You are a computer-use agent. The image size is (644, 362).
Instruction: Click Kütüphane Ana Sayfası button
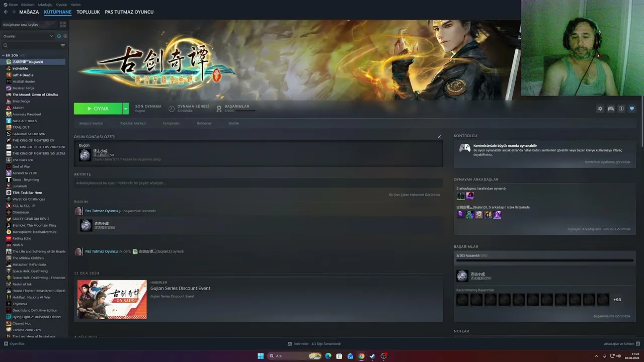click(x=29, y=25)
